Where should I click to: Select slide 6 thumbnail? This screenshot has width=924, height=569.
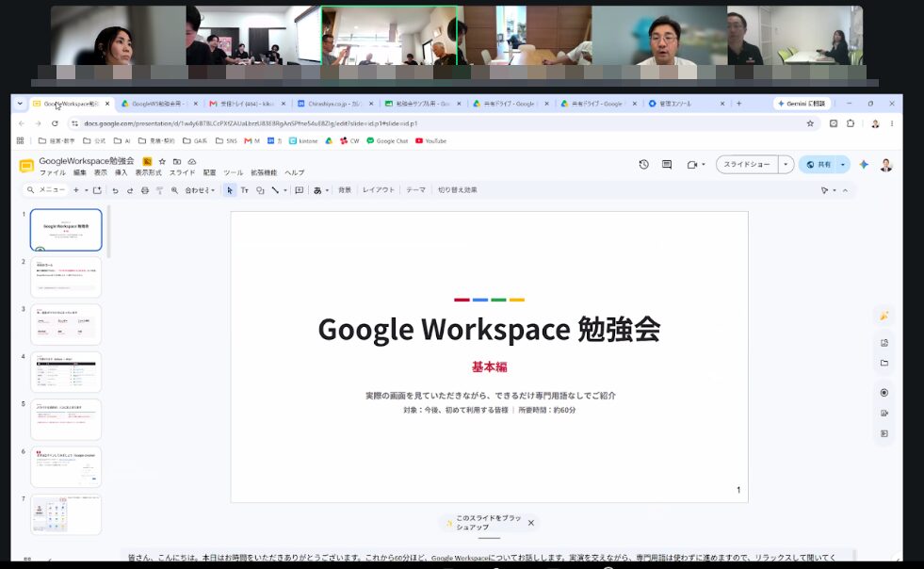coord(66,467)
